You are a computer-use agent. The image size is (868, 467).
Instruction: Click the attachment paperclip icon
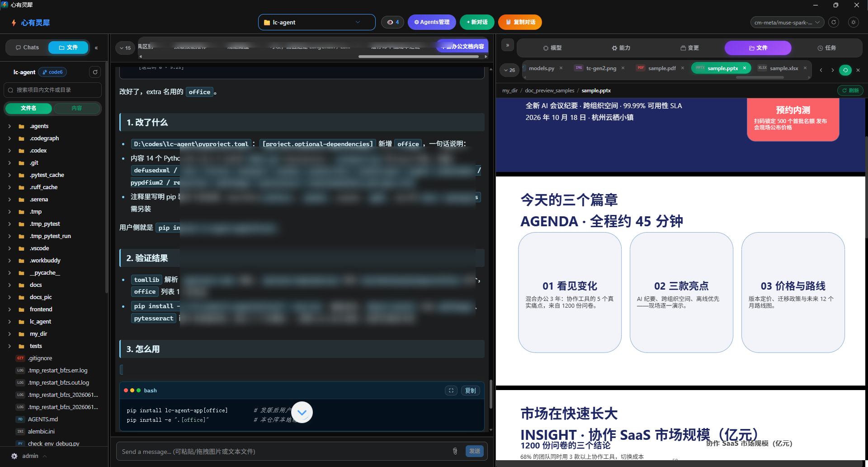(x=455, y=451)
